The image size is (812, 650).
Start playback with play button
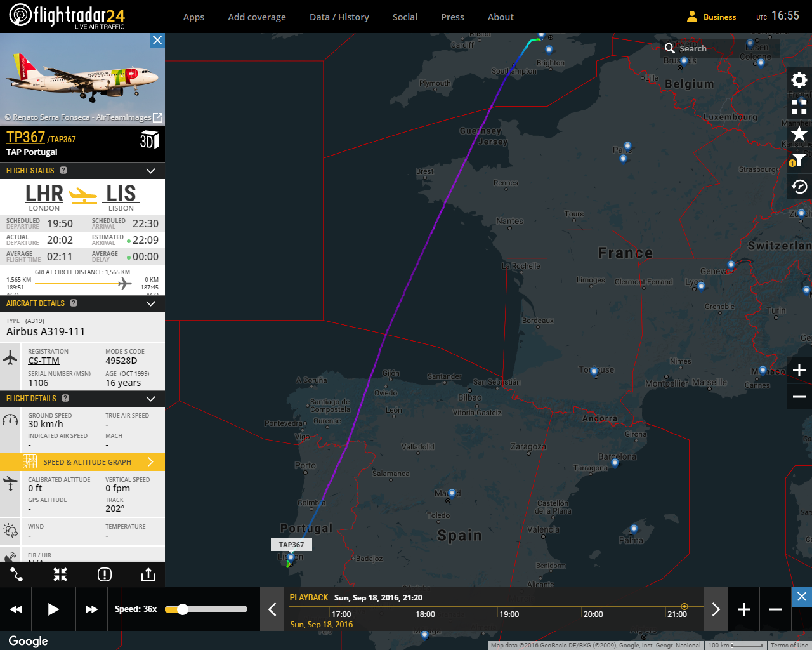click(54, 609)
